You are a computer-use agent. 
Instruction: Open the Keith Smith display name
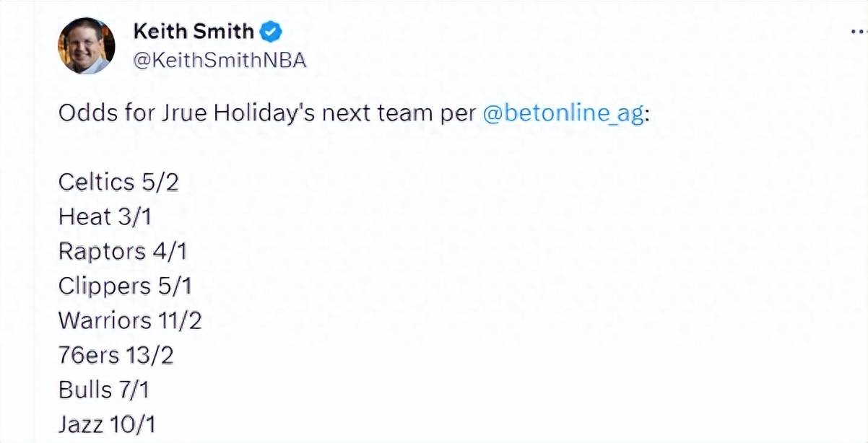pos(194,32)
